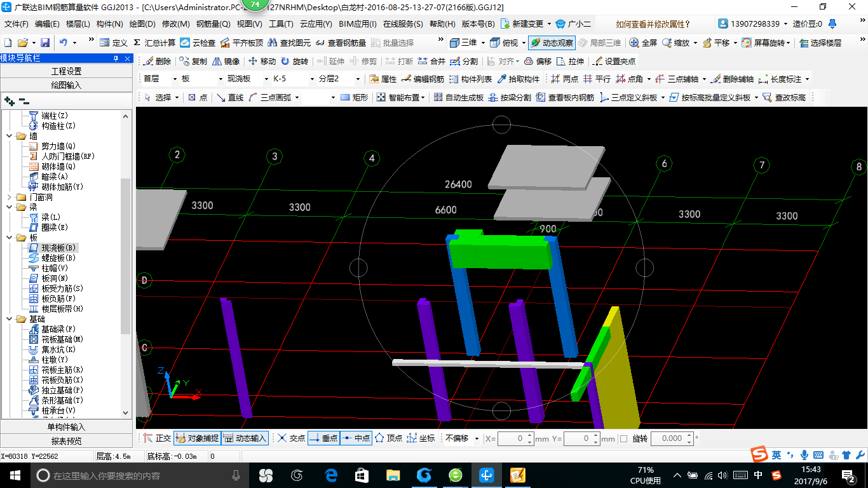Open 编辑钢筋 rebar editor
Screen dimensions: 868x488
(423, 79)
